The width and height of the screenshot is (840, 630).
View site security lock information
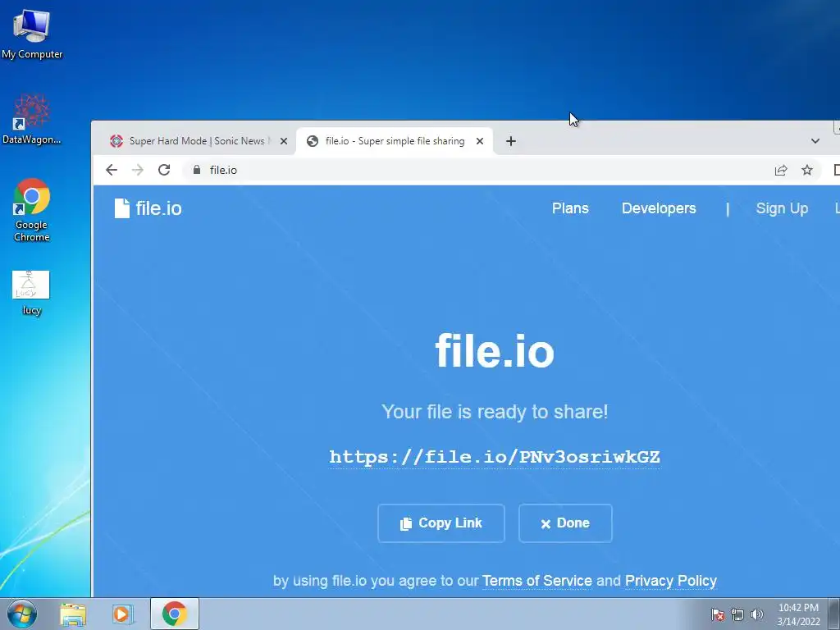197,170
